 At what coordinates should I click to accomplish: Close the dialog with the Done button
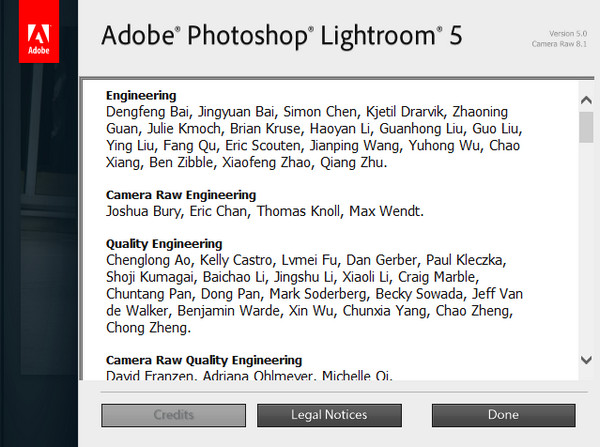(x=503, y=414)
